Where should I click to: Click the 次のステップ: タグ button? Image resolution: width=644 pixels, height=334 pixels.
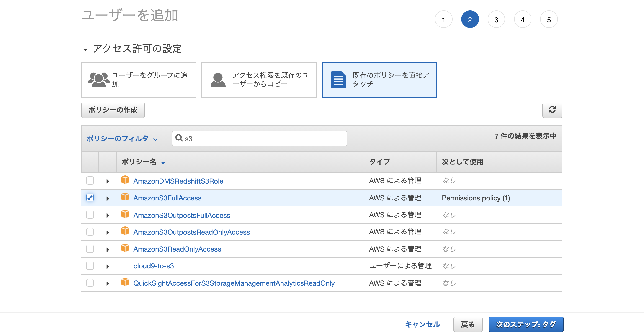click(526, 324)
